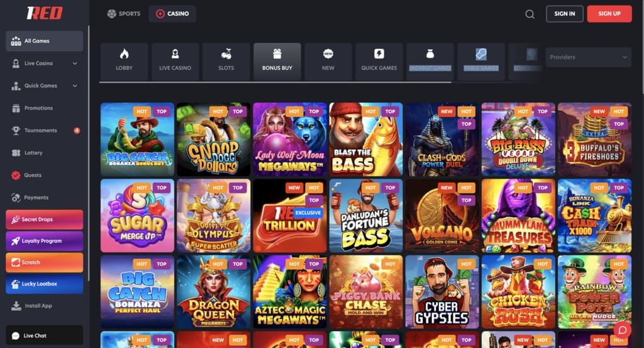Image resolution: width=644 pixels, height=348 pixels.
Task: Open Piggy Bank Chase game
Action: [366, 292]
